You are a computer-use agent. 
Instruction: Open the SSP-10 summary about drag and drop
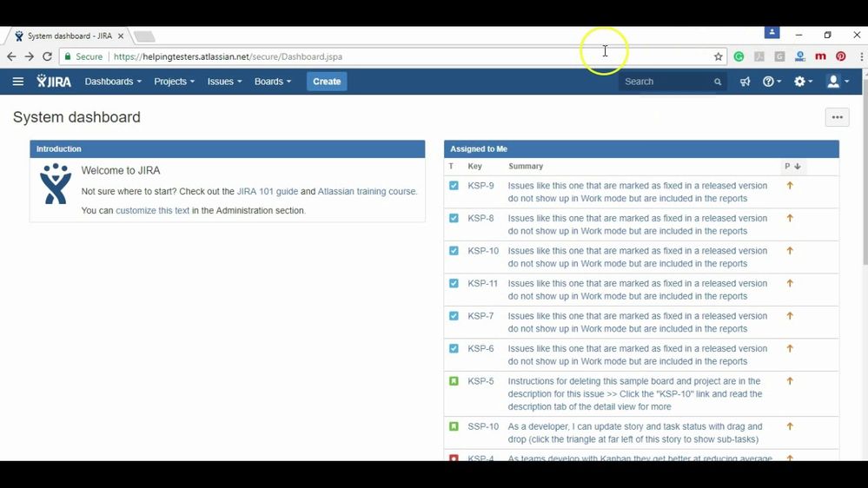click(635, 432)
